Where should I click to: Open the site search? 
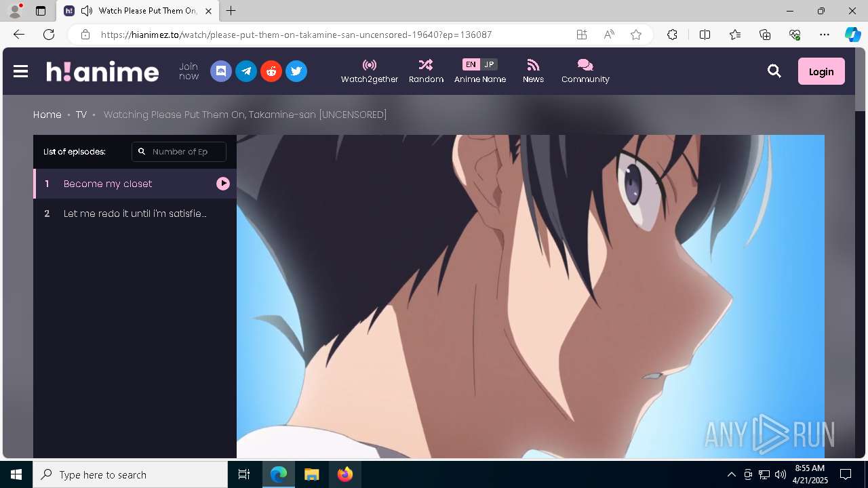(x=774, y=71)
